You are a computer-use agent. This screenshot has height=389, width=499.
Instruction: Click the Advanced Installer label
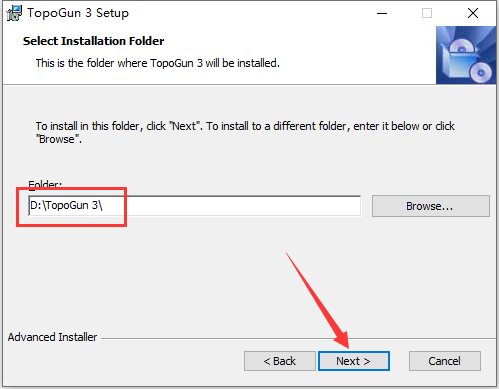point(52,337)
